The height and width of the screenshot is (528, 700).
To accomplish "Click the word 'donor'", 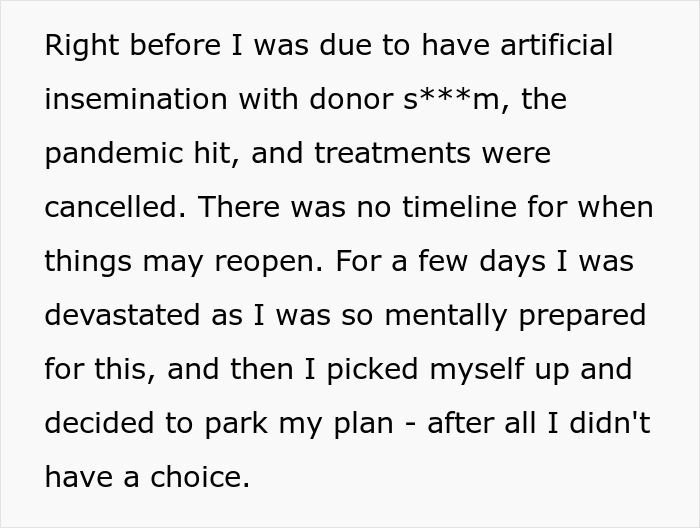I will coord(351,99).
